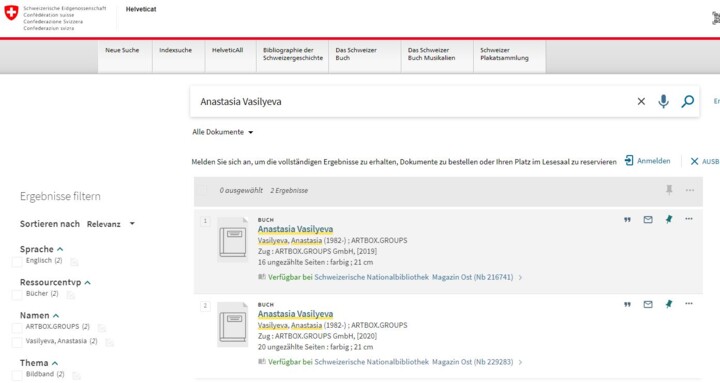Image resolution: width=720 pixels, height=383 pixels.
Task: Click the Swiss Confederation coat of arms logo
Action: point(11,12)
